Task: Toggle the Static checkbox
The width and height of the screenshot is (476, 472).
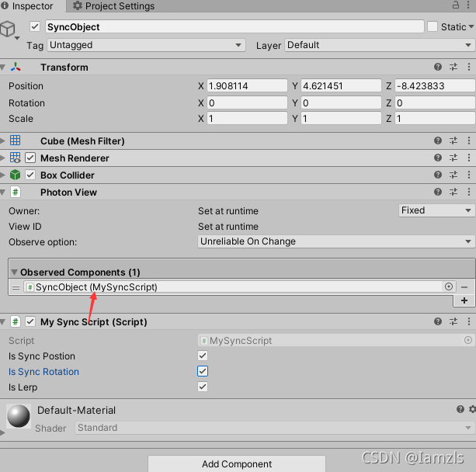Action: (433, 26)
